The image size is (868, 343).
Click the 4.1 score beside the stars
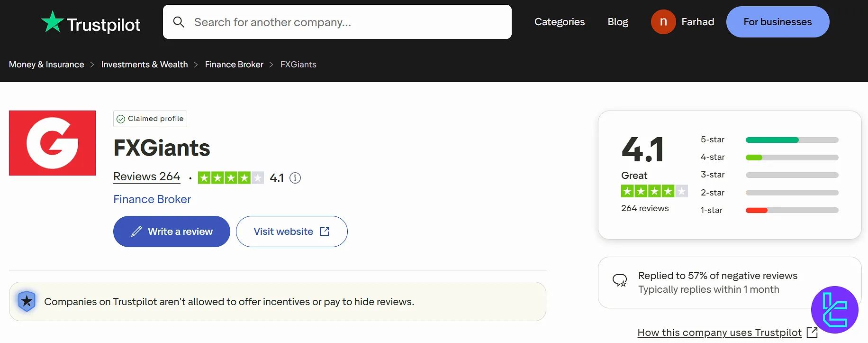tap(277, 178)
